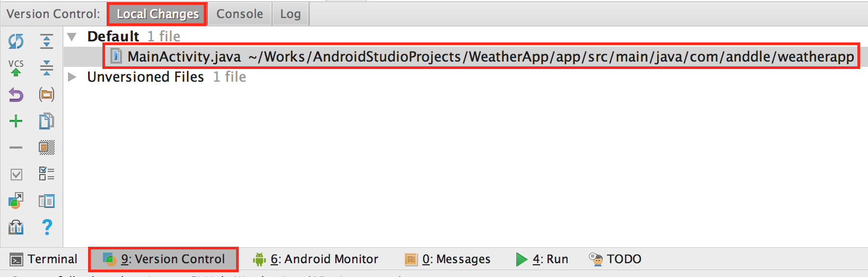Screen dimensions: 868x277
Task: Switch to the Log tab
Action: [290, 14]
